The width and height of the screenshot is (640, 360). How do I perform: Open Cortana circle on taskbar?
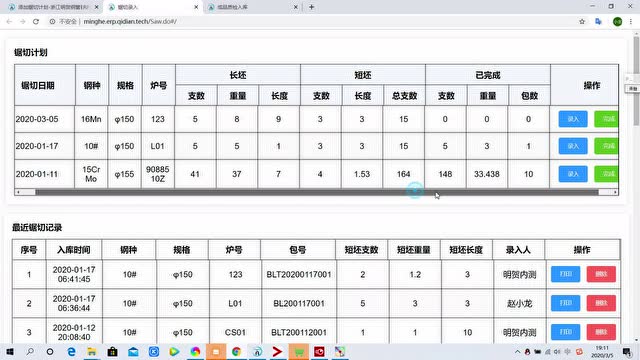[x=50, y=352]
